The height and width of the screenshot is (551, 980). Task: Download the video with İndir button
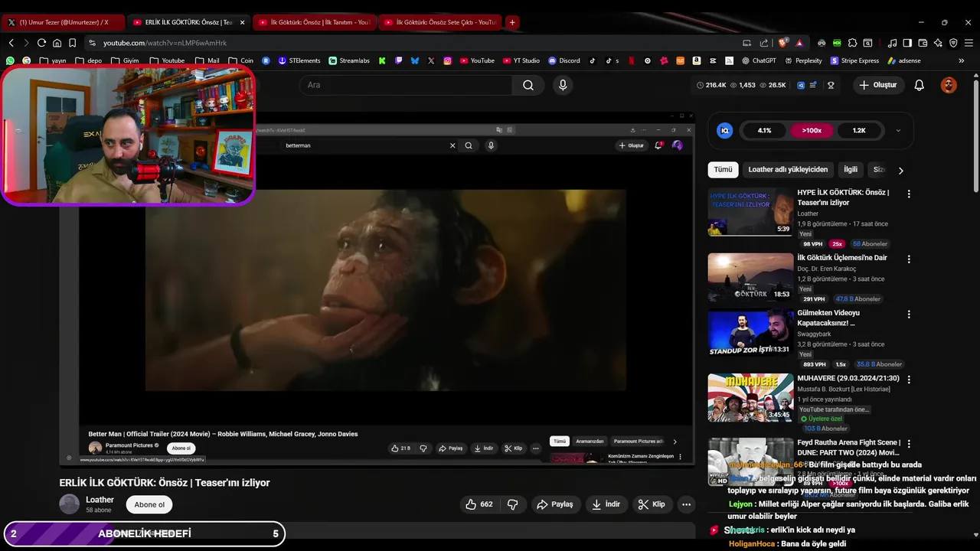click(606, 504)
